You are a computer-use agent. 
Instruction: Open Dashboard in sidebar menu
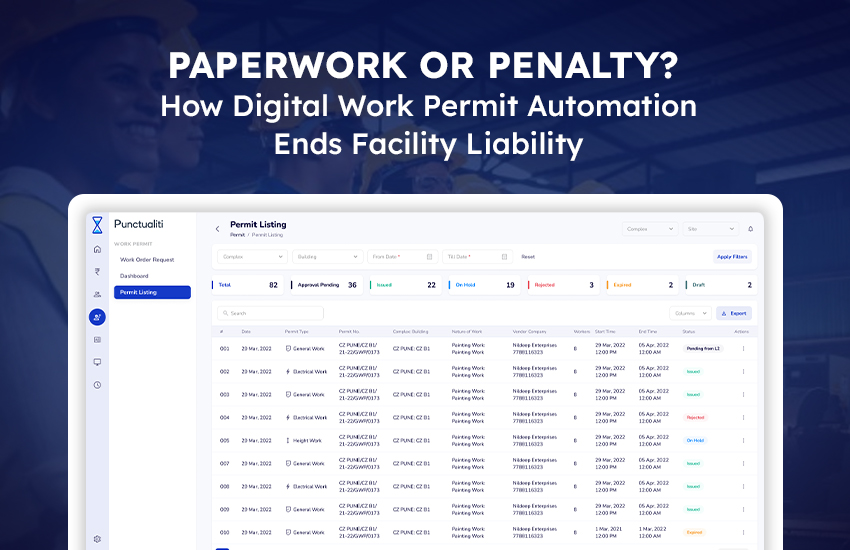(134, 276)
